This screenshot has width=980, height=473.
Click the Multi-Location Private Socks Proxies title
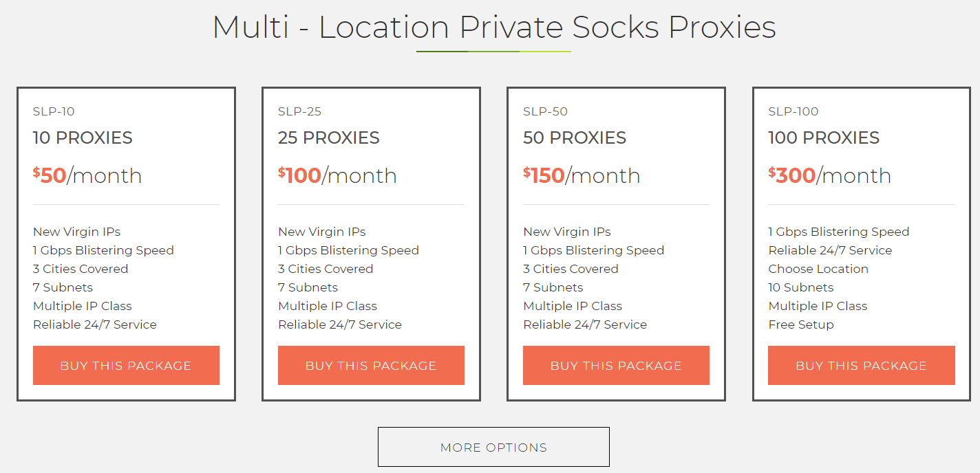pos(493,27)
